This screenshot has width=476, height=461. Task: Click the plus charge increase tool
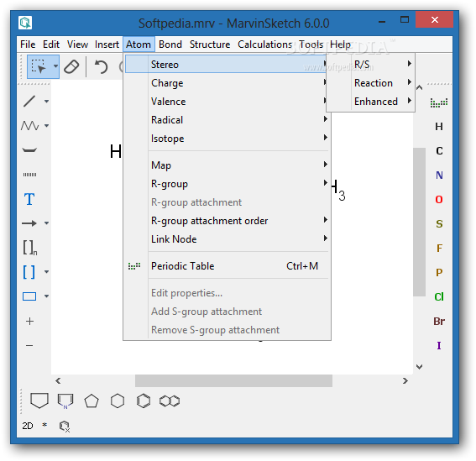tap(29, 321)
